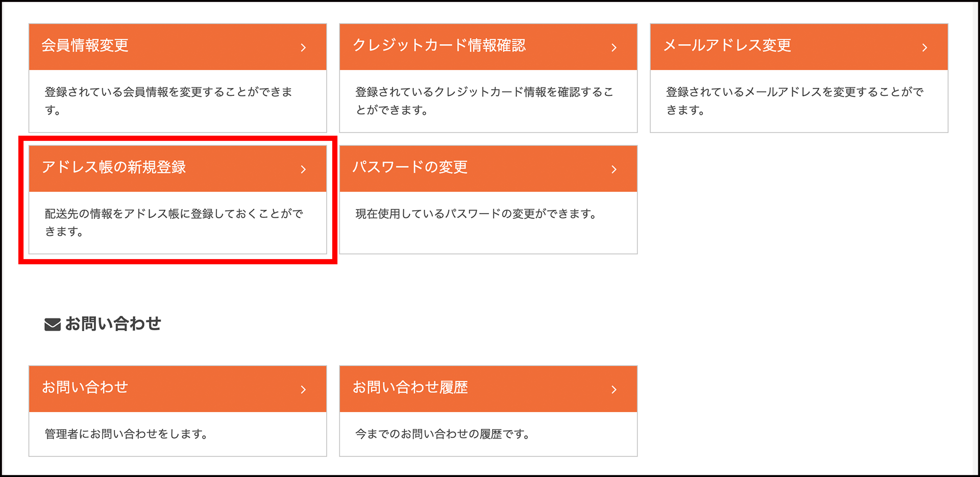Click the 管理者にお問い合わせをします description

(126, 434)
